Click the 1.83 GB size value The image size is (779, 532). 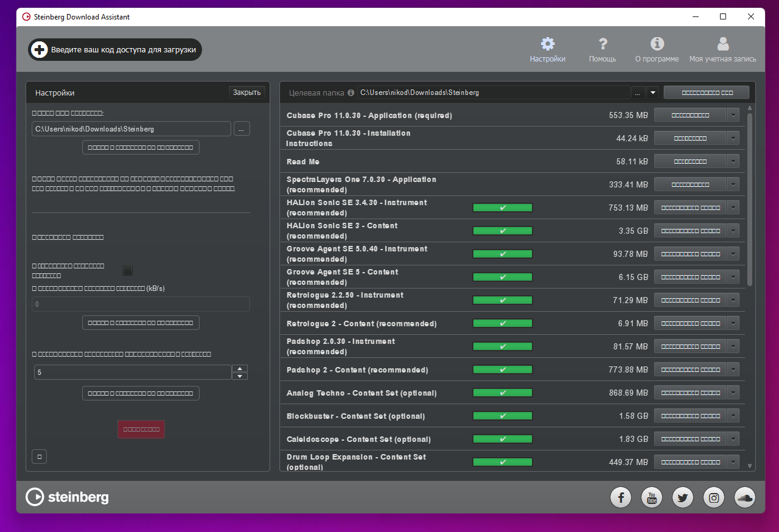(x=634, y=439)
